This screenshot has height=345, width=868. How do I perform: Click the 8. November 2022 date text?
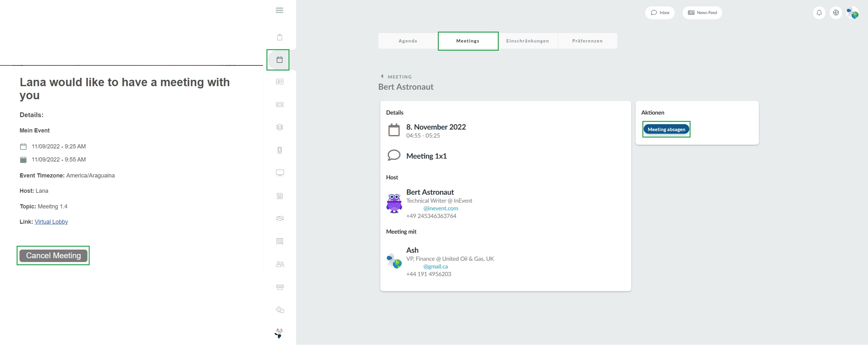436,127
